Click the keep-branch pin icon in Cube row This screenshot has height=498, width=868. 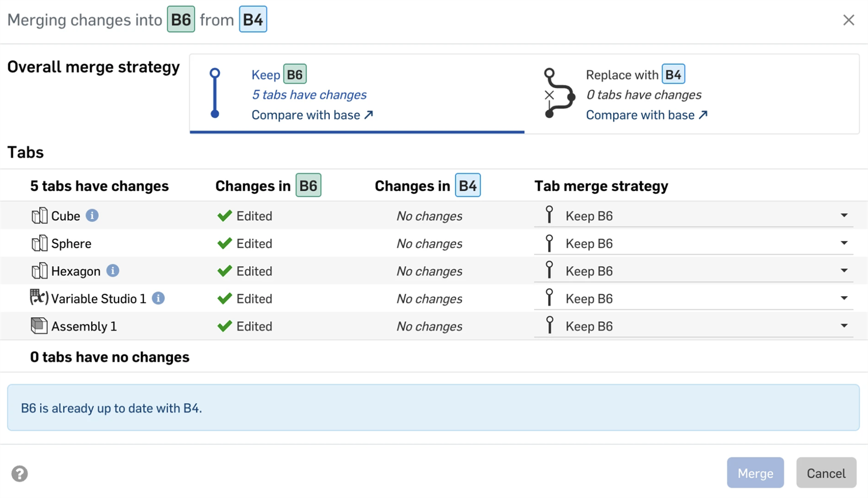tap(549, 215)
